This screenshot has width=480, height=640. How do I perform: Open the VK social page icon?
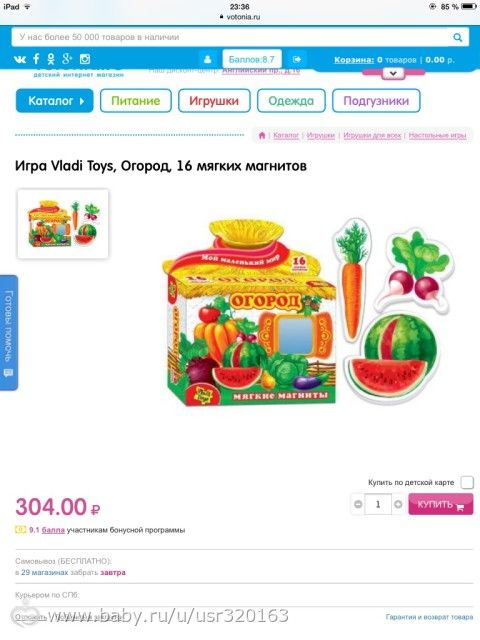point(20,59)
